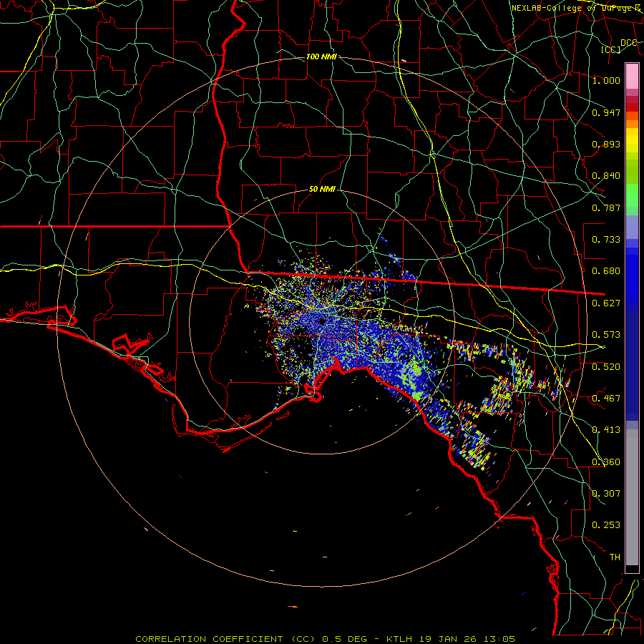644x644 pixels.
Task: Select the 0.733 scale value
Action: pyautogui.click(x=606, y=240)
